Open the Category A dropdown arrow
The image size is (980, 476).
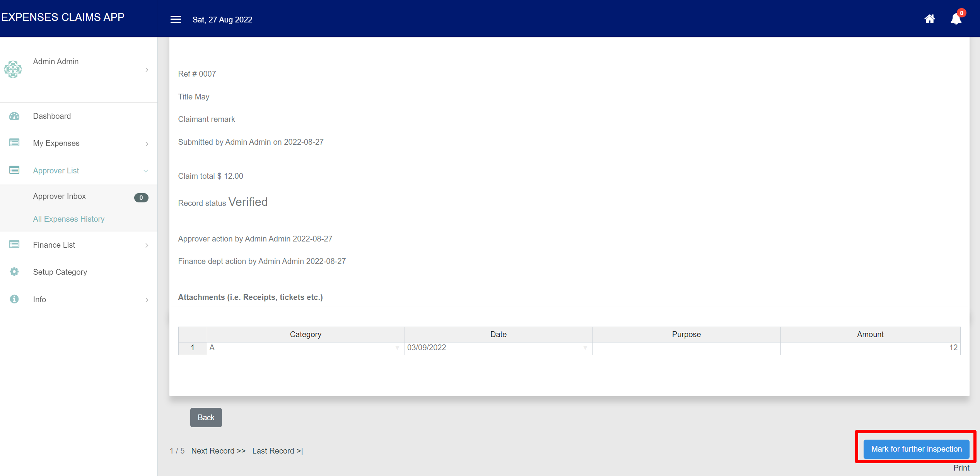tap(397, 348)
